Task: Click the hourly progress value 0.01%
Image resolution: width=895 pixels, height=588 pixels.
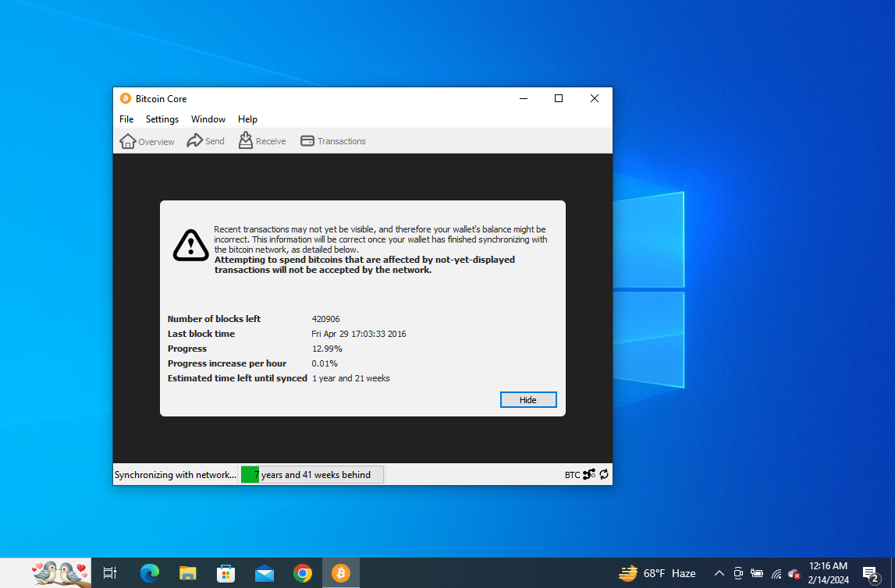Action: (325, 363)
